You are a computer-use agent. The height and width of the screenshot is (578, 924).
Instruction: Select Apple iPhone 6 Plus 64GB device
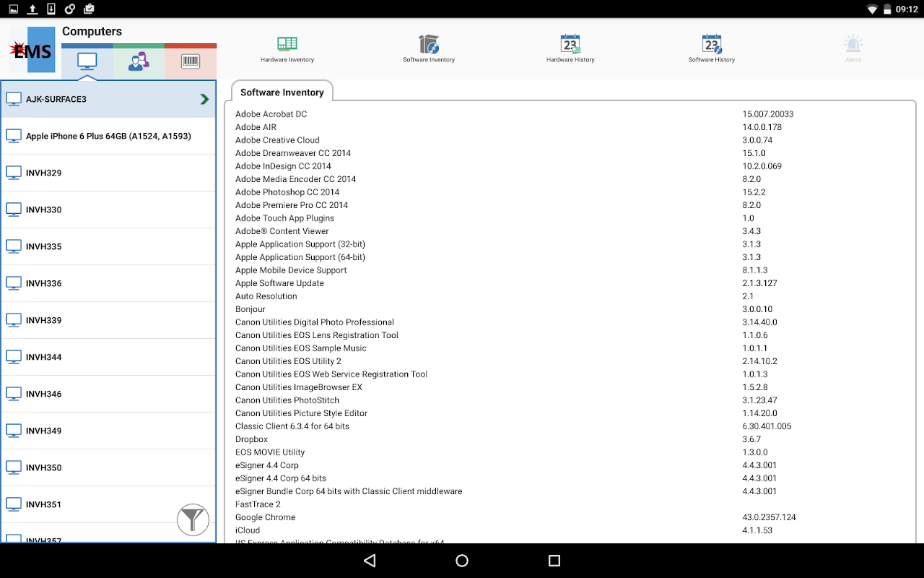coord(108,136)
